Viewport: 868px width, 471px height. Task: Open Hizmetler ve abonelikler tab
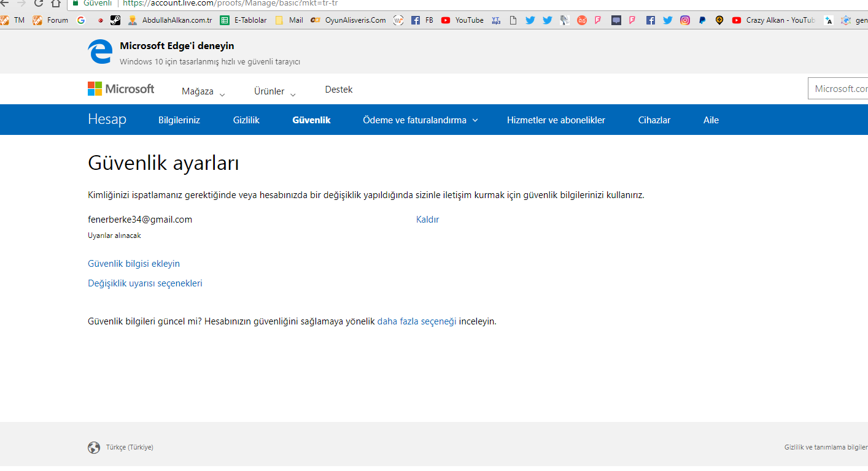[556, 120]
